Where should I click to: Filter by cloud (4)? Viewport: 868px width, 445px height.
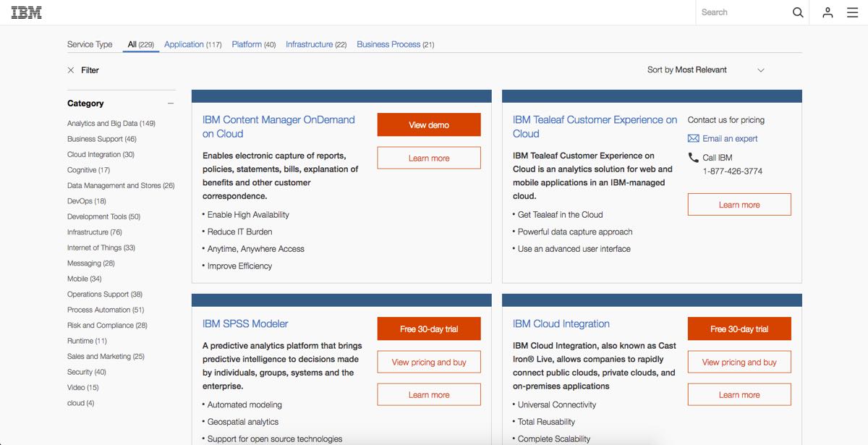click(81, 403)
